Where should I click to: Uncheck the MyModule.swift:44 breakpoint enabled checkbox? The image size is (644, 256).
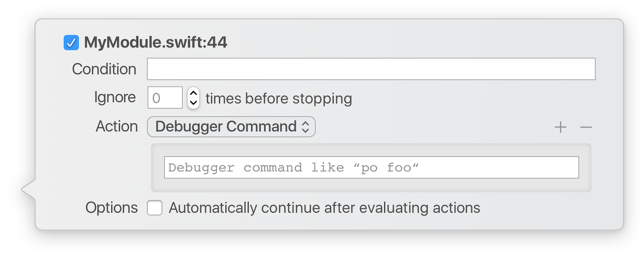(x=71, y=43)
